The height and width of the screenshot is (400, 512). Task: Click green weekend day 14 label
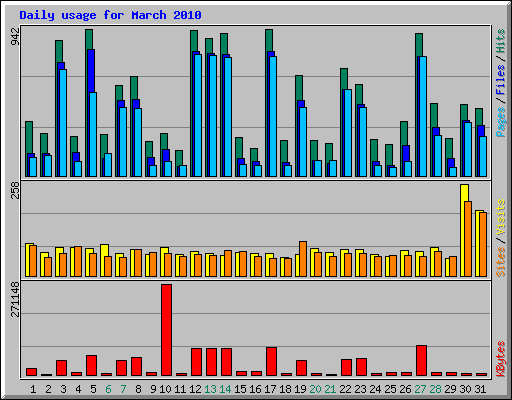point(225,389)
